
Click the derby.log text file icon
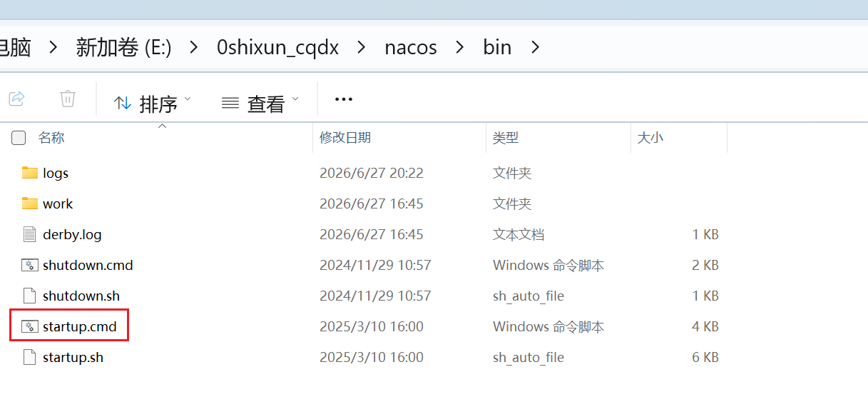click(x=29, y=234)
